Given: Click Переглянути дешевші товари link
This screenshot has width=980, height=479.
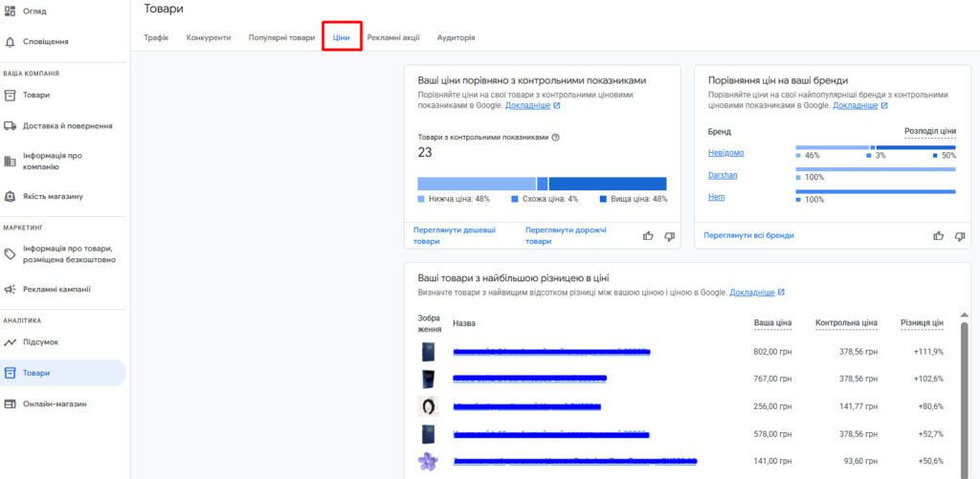Looking at the screenshot, I should (455, 235).
